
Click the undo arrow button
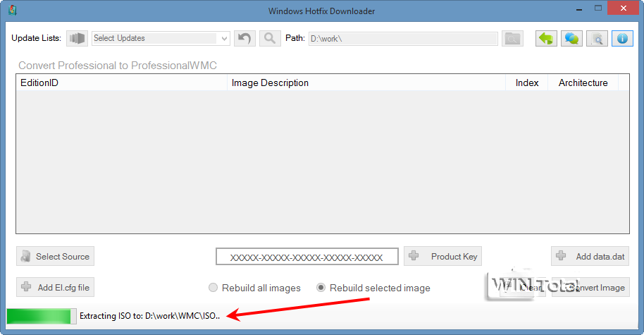coord(244,38)
